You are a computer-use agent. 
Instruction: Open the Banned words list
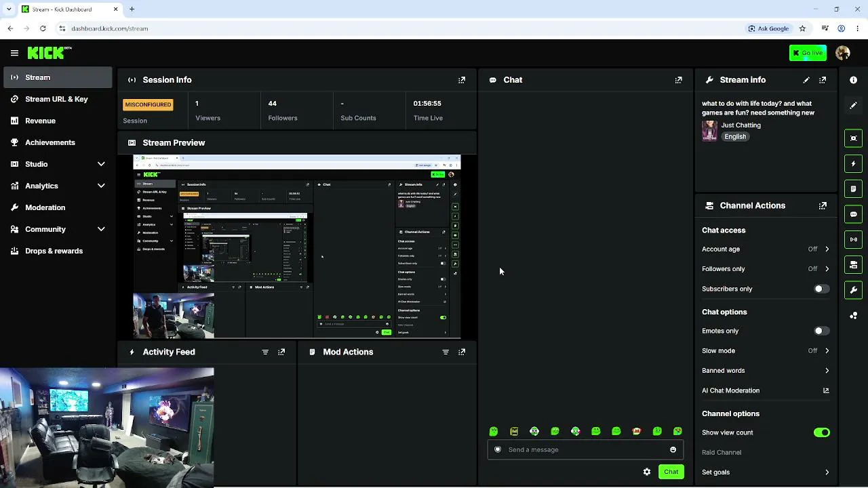click(x=766, y=371)
